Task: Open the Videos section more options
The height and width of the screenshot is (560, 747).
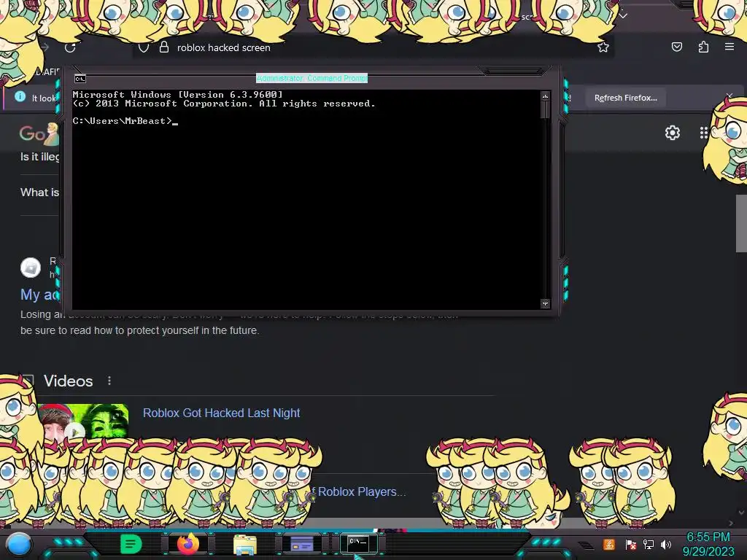Action: pos(109,381)
